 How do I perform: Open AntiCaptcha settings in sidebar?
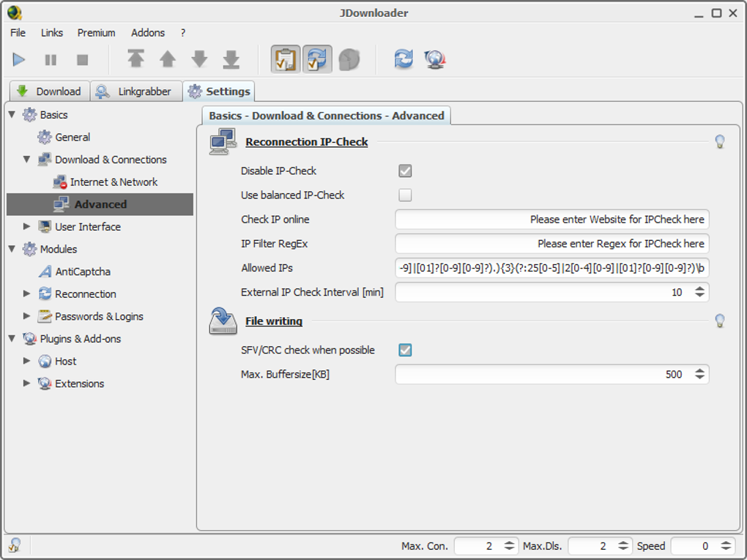(x=83, y=272)
